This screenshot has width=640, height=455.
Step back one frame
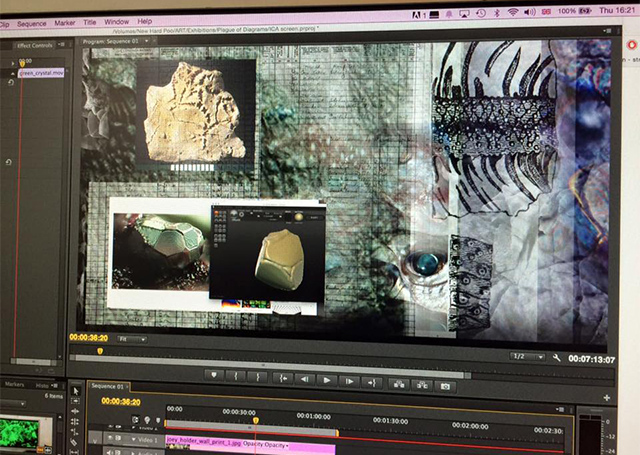pos(305,380)
